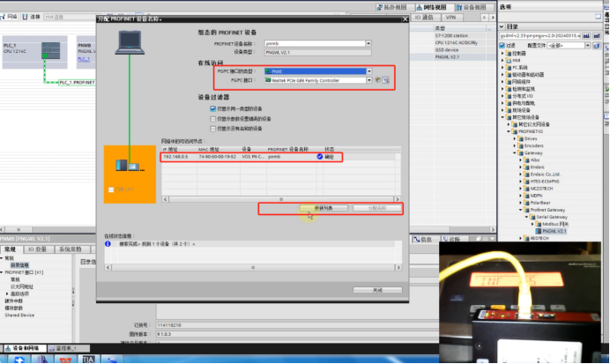Click the catalog search-down icon
This screenshot has height=364, width=610.
tap(586, 35)
